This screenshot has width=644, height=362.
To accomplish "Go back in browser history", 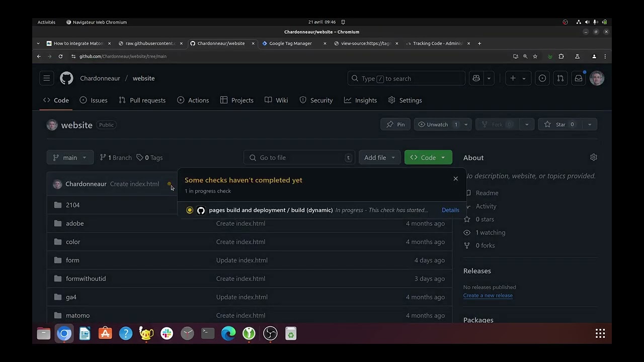I will point(39,56).
